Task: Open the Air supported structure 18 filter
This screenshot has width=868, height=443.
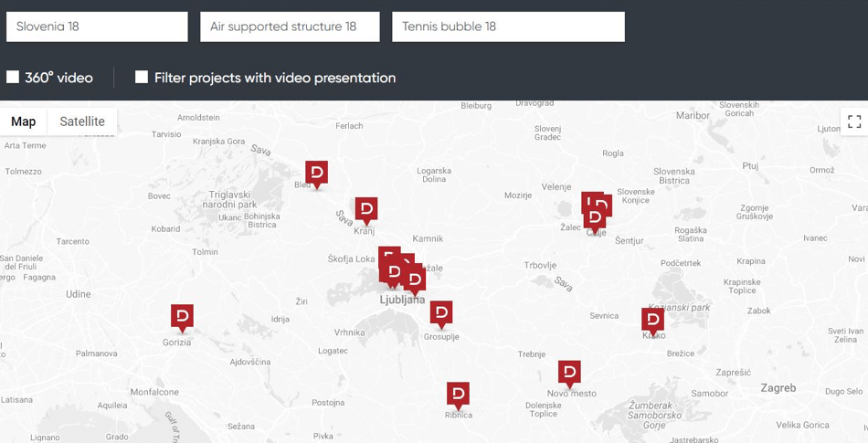Action: (290, 26)
